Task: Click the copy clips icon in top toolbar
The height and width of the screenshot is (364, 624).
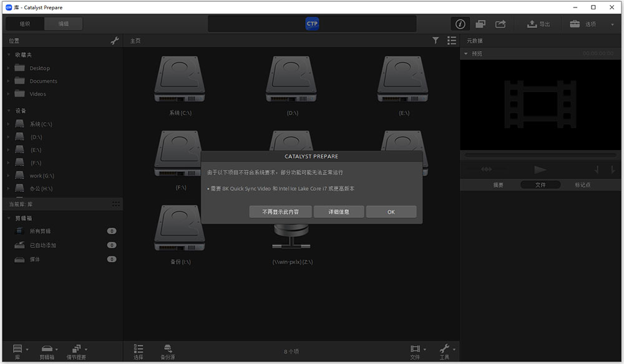Action: pyautogui.click(x=480, y=24)
